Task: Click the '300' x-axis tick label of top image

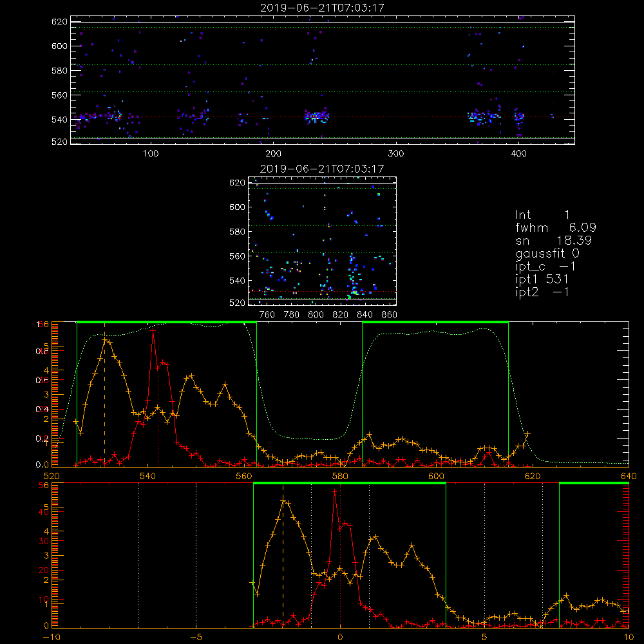Action: (x=396, y=154)
